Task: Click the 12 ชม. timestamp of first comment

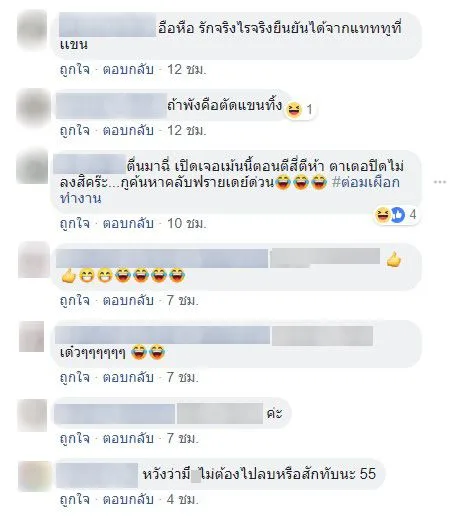Action: (x=186, y=70)
